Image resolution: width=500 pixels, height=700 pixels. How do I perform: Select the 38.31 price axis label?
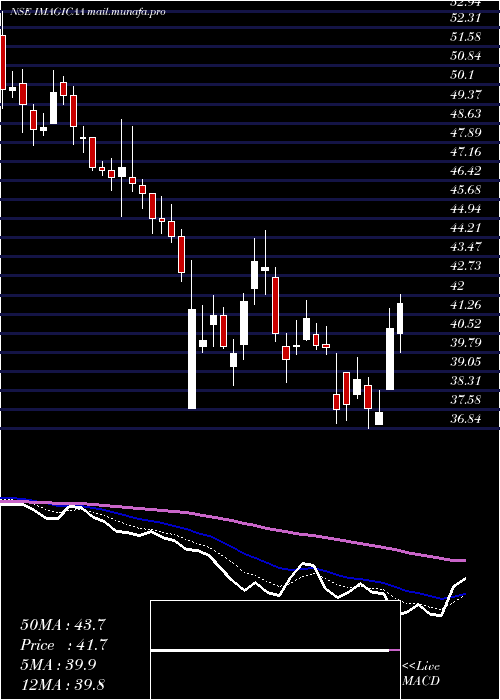(465, 380)
